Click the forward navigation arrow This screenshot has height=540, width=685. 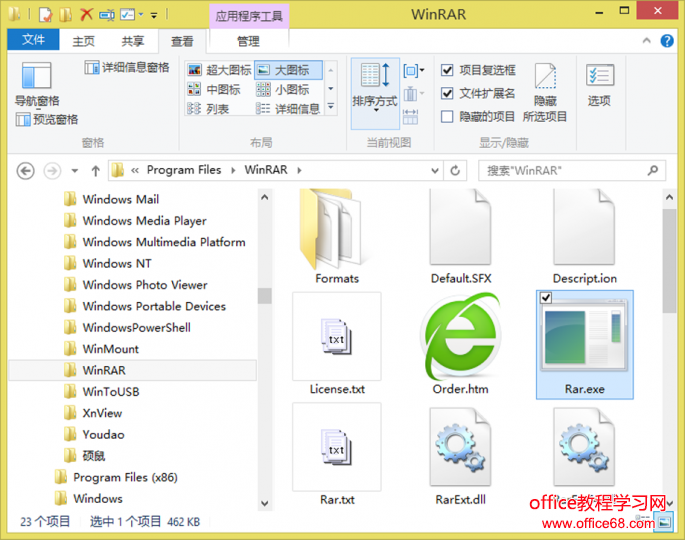point(52,170)
